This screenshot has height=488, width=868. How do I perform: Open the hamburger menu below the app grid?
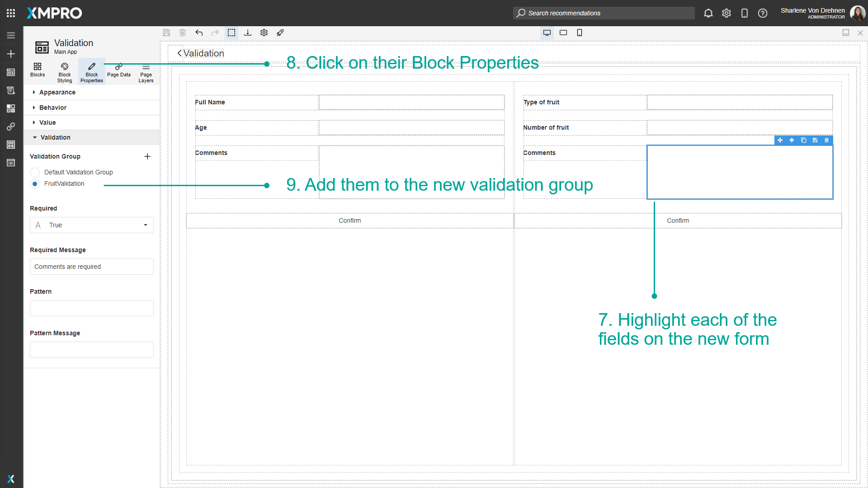[x=11, y=35]
